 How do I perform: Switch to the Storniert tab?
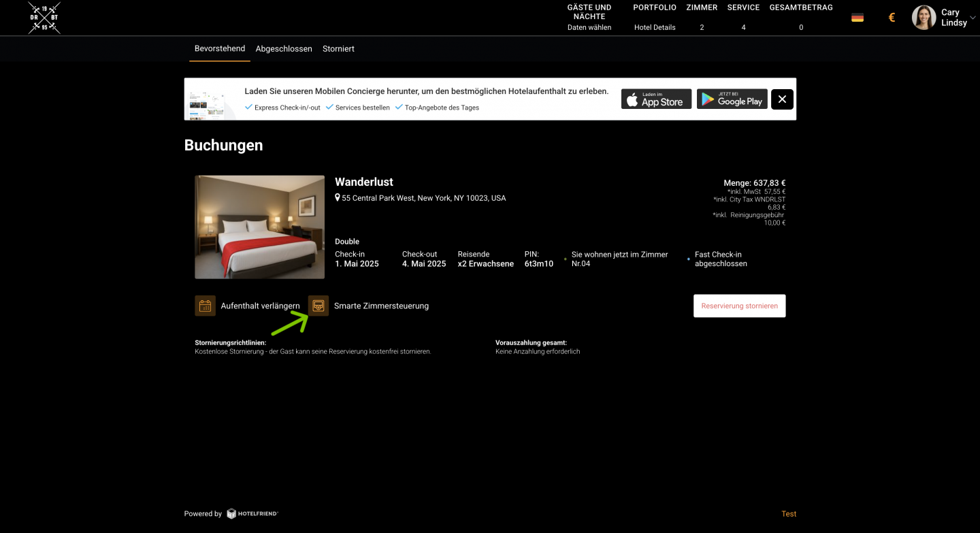338,49
